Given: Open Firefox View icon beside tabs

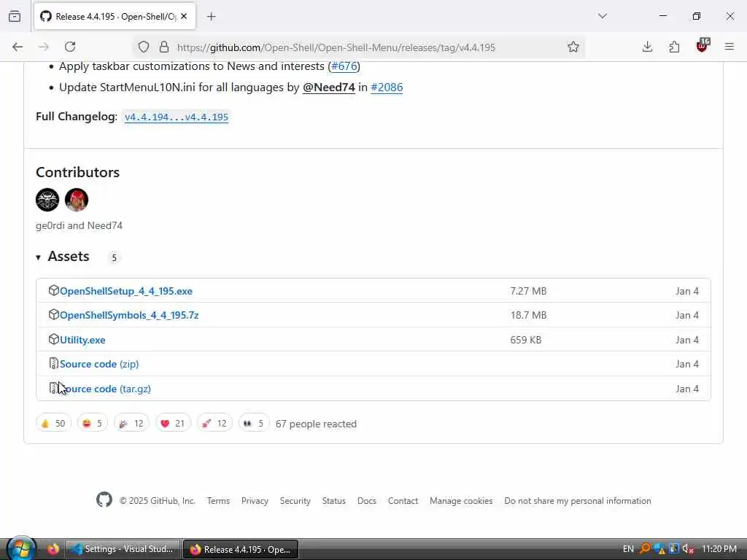Looking at the screenshot, I should point(15,16).
